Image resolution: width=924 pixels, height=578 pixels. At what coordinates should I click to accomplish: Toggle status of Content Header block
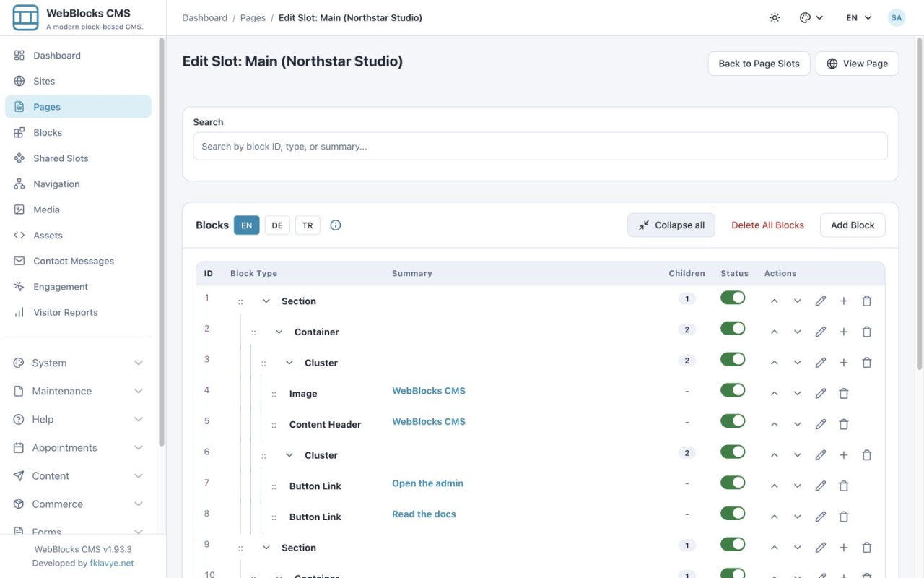733,421
